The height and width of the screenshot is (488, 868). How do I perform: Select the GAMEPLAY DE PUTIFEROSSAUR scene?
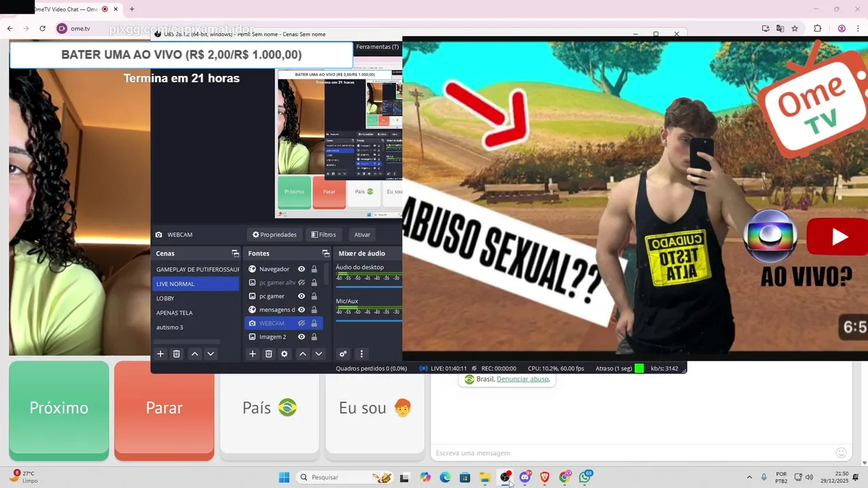[x=196, y=269]
